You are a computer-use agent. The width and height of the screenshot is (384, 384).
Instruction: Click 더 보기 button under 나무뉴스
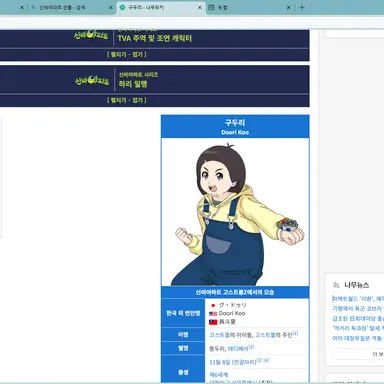358,354
